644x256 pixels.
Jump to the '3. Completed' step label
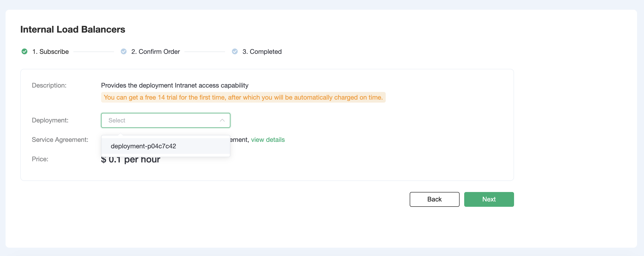click(262, 52)
